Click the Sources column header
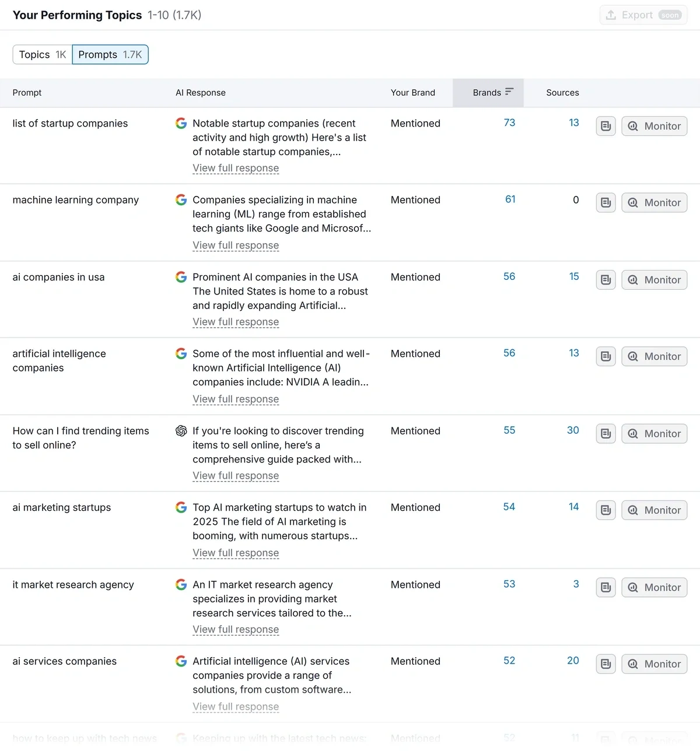The height and width of the screenshot is (751, 700). click(x=562, y=93)
